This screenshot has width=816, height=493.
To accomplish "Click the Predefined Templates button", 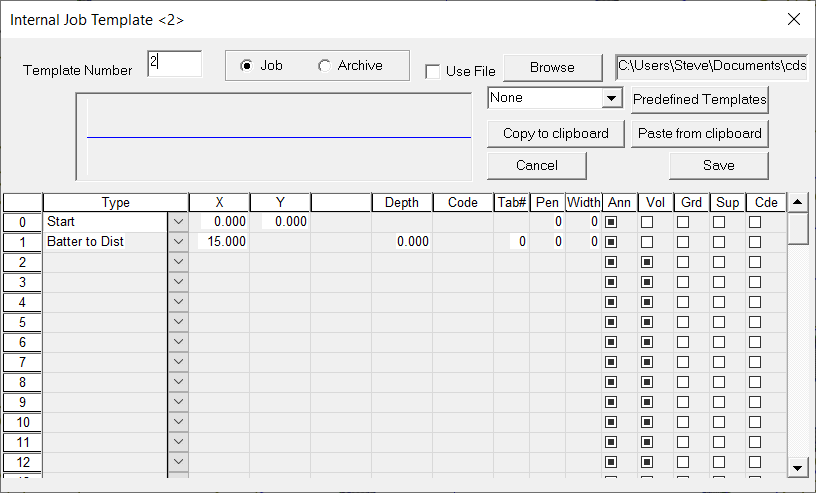I will click(699, 99).
